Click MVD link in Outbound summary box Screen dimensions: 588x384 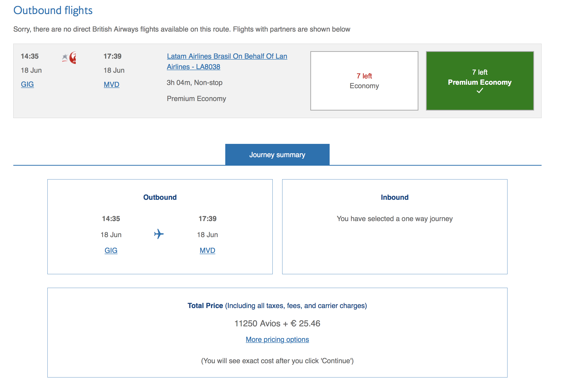[x=207, y=250]
